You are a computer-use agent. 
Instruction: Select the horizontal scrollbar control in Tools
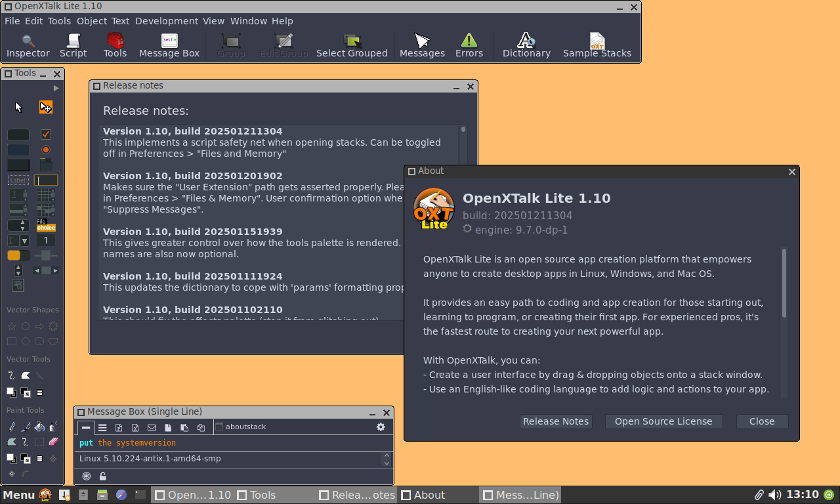[46, 270]
